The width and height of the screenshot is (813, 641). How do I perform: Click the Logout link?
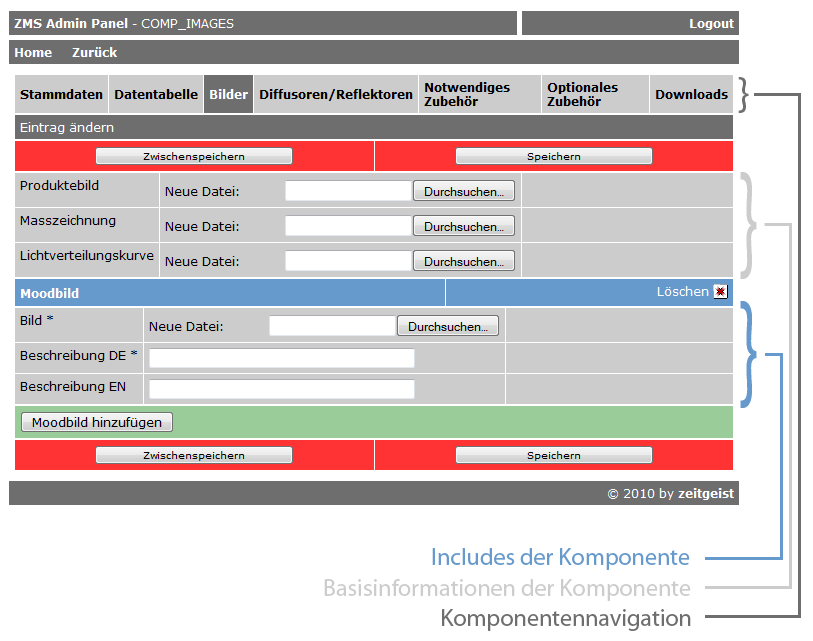click(x=711, y=23)
